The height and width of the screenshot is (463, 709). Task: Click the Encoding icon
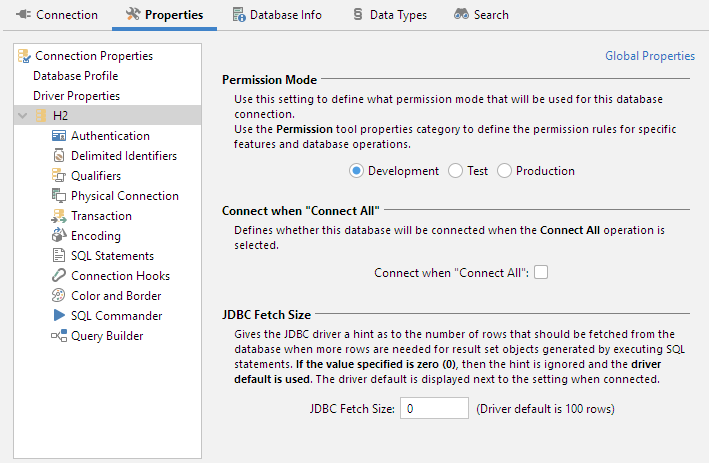pos(59,236)
